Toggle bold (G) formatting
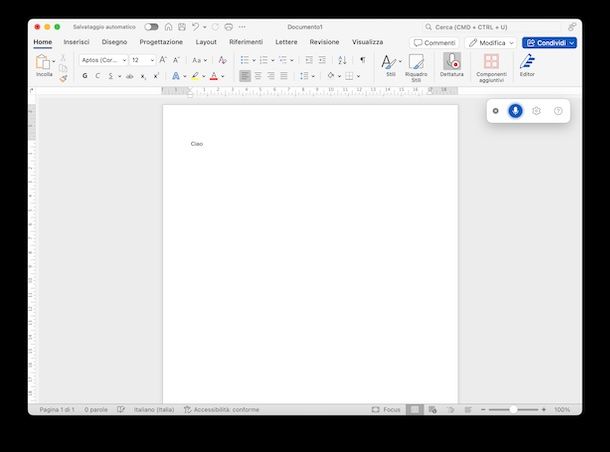This screenshot has width=610, height=452. (x=85, y=76)
